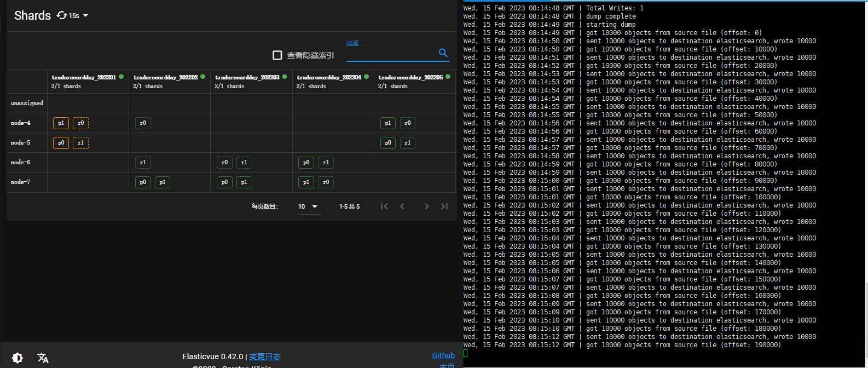
Task: Open the changelog link in footer
Action: pos(265,357)
